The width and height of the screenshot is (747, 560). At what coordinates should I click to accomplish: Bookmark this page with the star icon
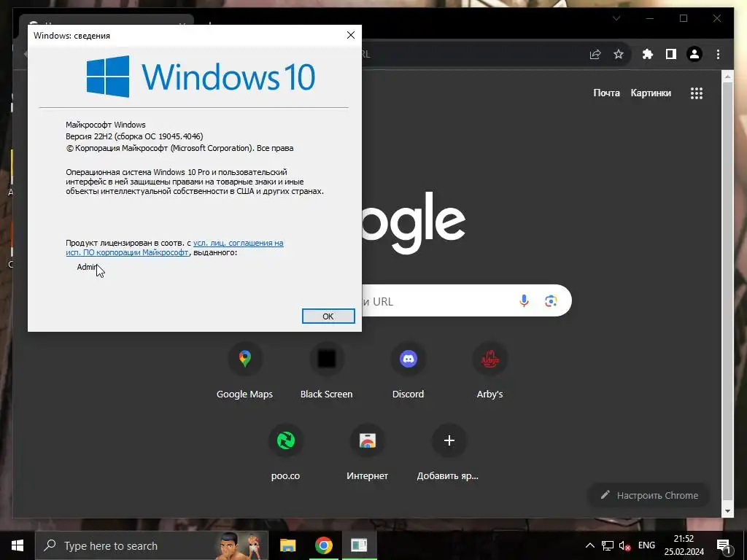[619, 54]
